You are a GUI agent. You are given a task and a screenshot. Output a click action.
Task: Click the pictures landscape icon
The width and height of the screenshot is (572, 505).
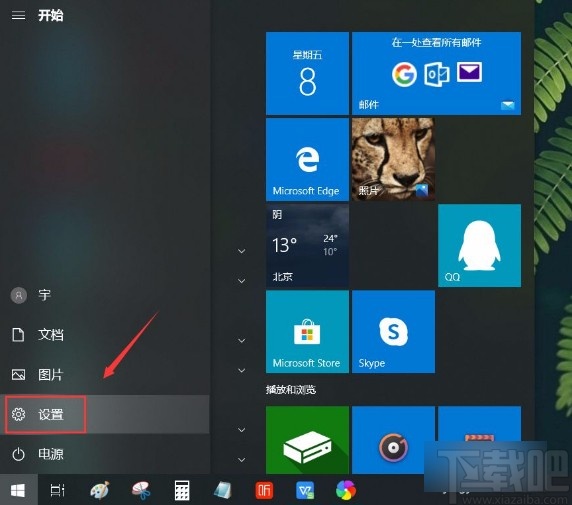pyautogui.click(x=18, y=374)
